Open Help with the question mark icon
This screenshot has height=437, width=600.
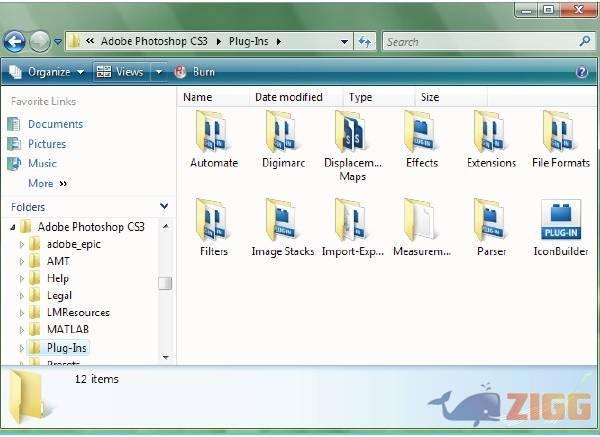tap(582, 72)
